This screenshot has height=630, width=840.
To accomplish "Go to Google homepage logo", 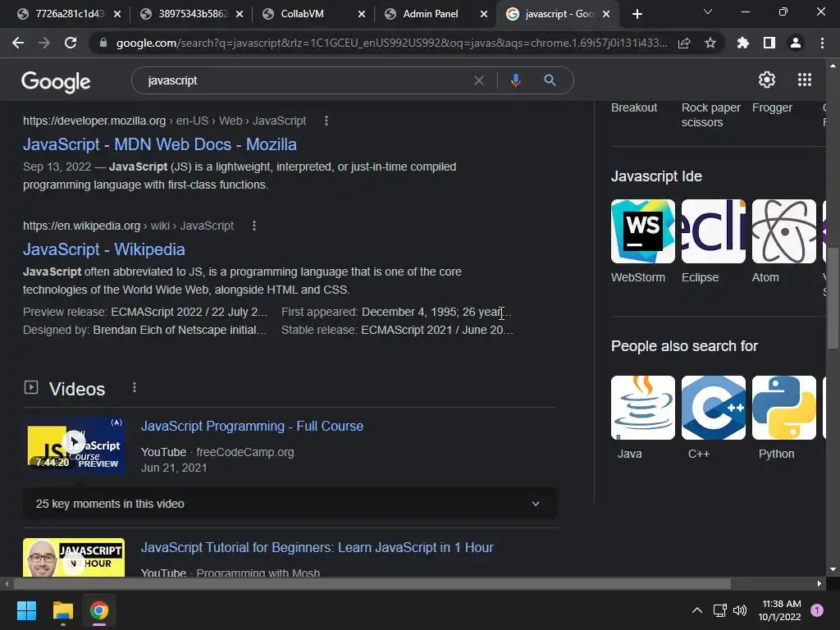I will click(x=56, y=81).
